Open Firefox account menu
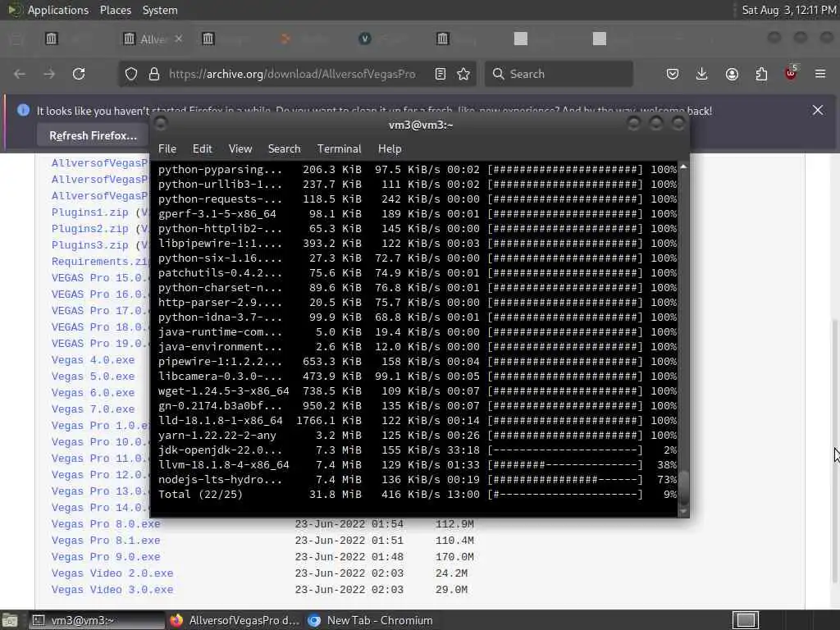The height and width of the screenshot is (630, 840). (x=732, y=74)
